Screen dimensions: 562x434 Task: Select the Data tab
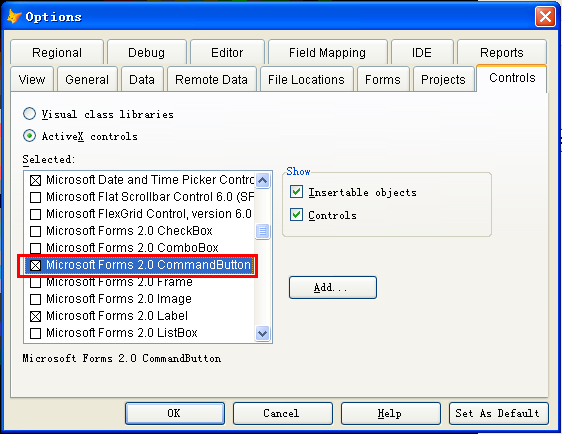click(142, 79)
